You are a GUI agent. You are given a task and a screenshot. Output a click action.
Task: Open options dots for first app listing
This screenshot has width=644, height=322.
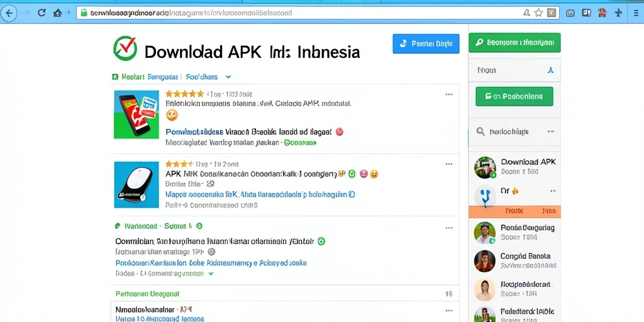(449, 94)
